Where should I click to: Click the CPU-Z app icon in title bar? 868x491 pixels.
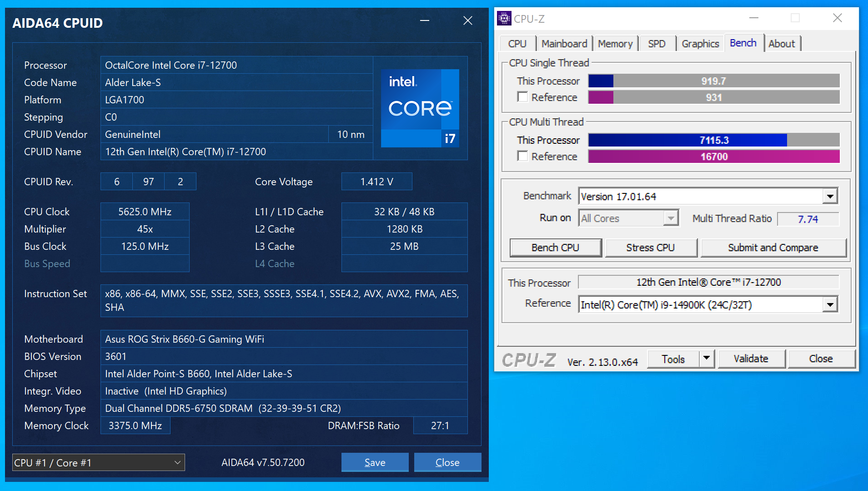point(504,19)
